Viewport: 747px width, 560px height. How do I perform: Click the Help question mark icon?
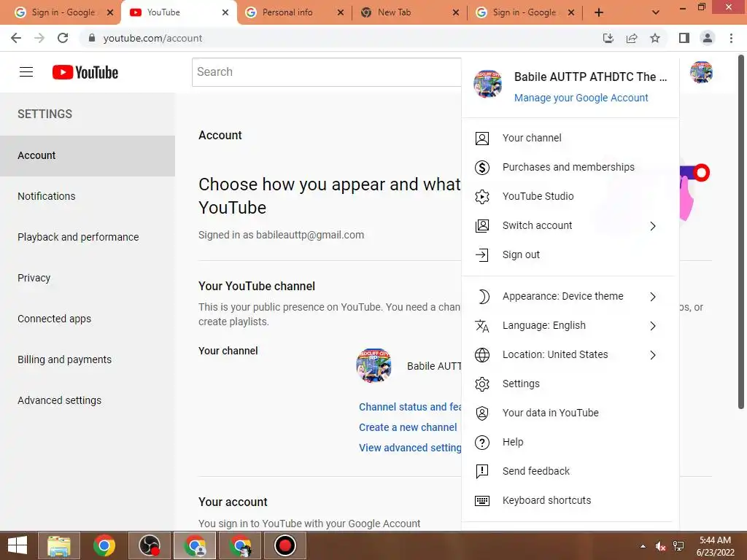(482, 443)
